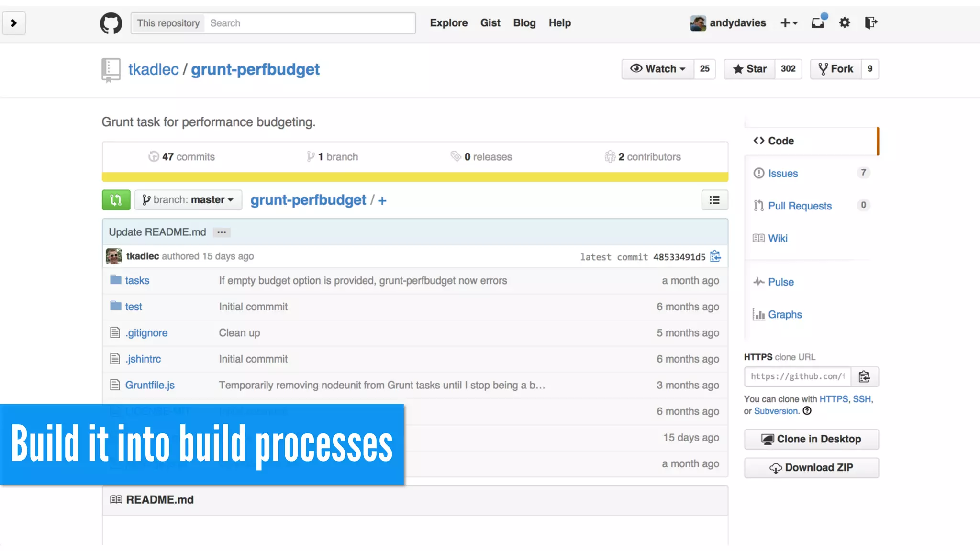
Task: Open grunt-perfbudget repository title link
Action: (255, 70)
